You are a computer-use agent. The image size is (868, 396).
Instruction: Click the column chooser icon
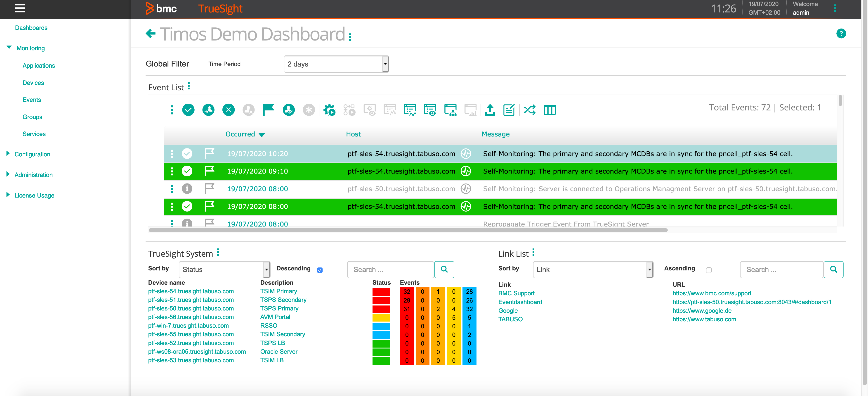click(550, 110)
